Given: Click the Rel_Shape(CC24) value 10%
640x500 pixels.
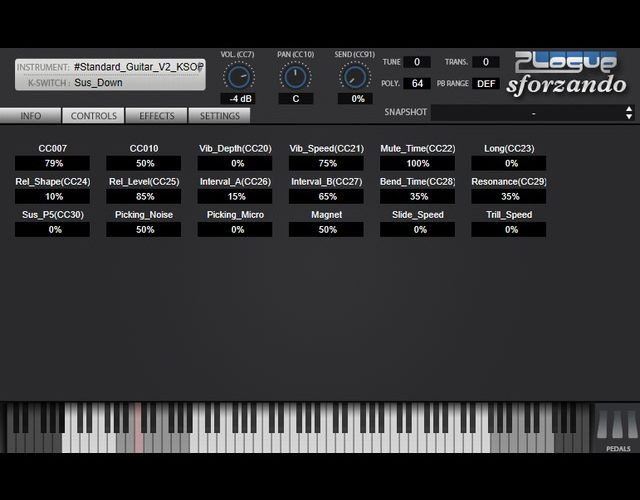Looking at the screenshot, I should 52,196.
